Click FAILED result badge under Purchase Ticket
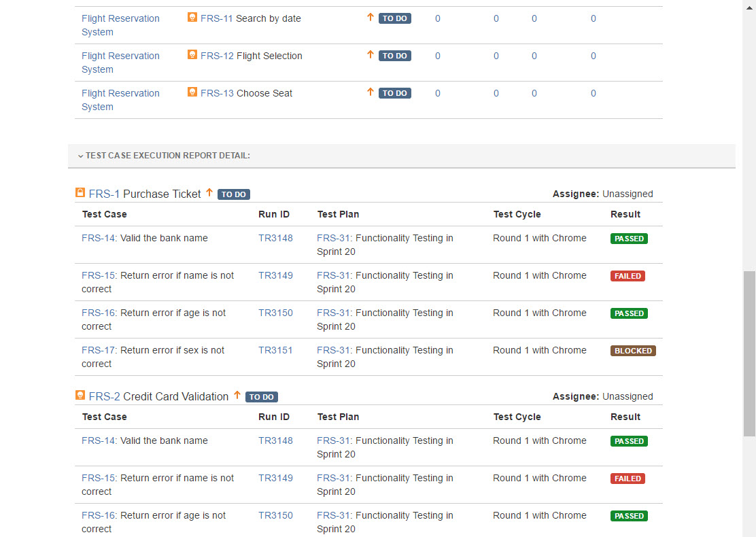Screen dimensions: 756x537 627,276
